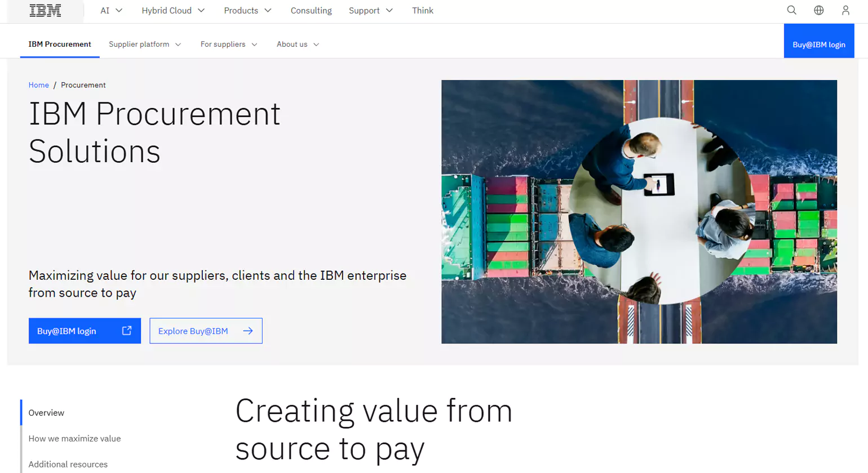Open the AI menu item

click(x=111, y=11)
